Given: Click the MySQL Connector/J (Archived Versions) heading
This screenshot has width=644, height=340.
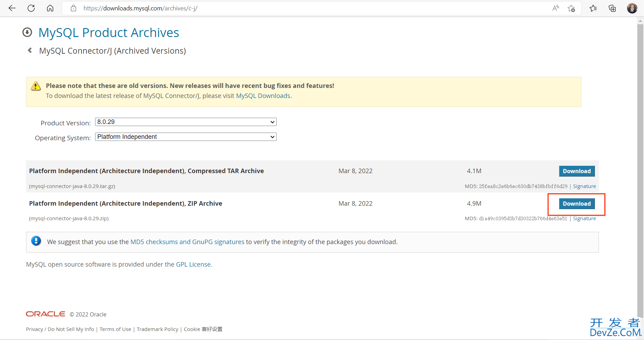Looking at the screenshot, I should [x=112, y=51].
